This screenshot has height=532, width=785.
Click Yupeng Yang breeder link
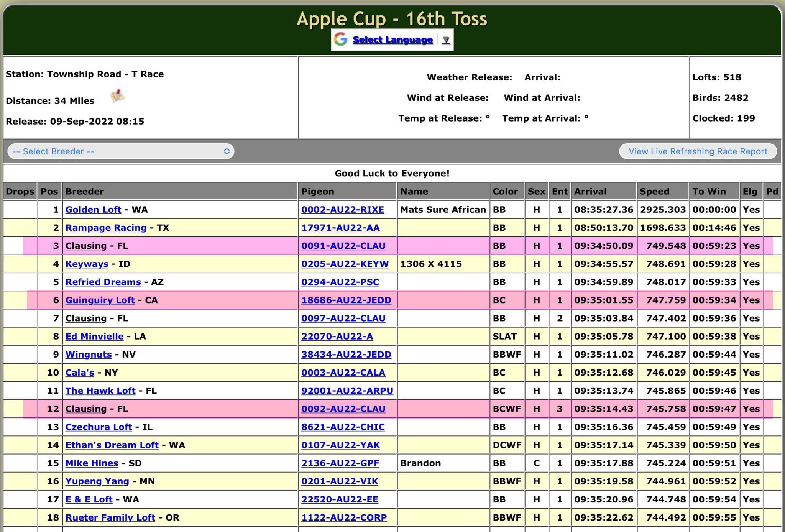[97, 481]
